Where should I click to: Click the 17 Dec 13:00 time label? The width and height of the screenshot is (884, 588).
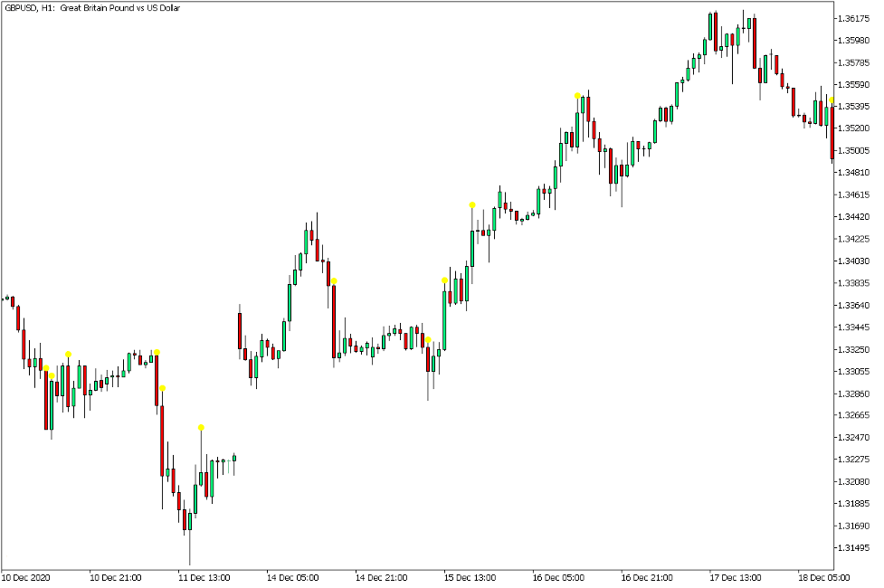736,578
